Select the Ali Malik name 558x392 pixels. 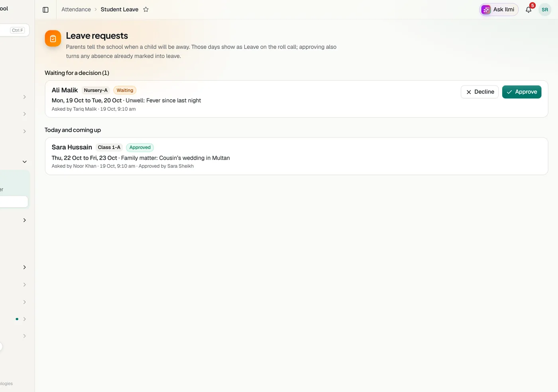[x=65, y=90]
